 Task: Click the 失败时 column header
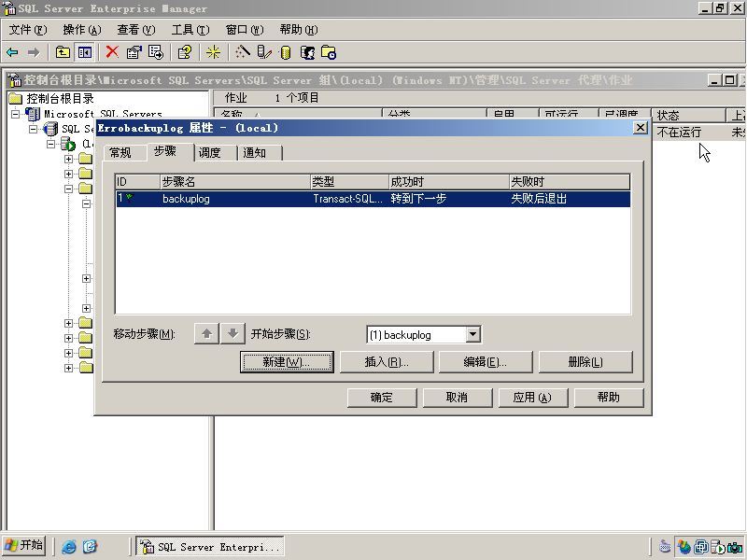(x=570, y=181)
